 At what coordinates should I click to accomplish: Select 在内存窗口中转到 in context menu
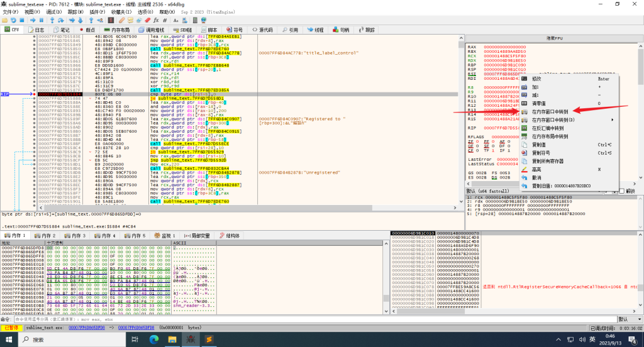(550, 111)
